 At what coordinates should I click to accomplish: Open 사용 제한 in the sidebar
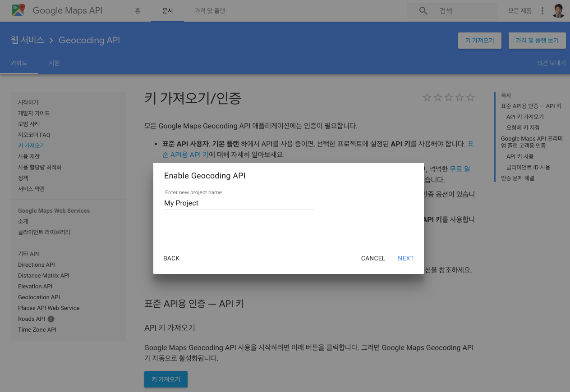pos(29,156)
